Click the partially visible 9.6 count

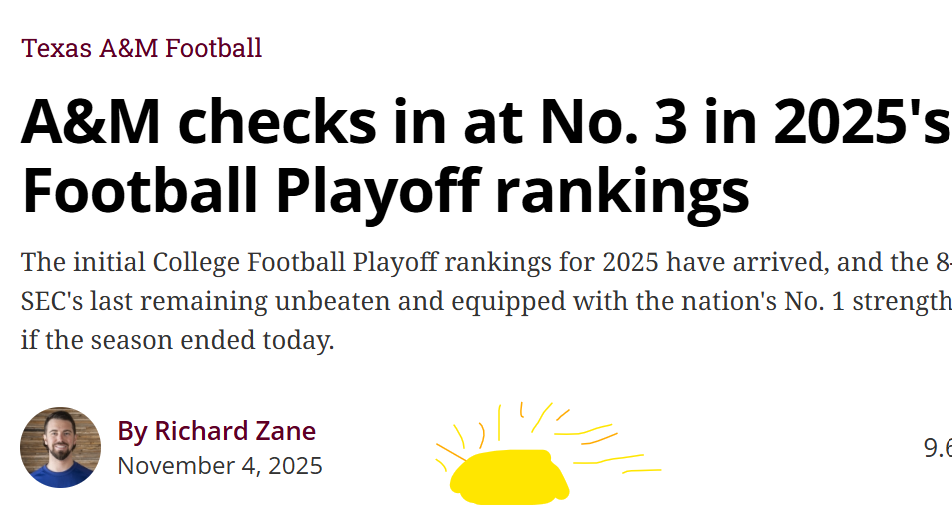click(937, 448)
